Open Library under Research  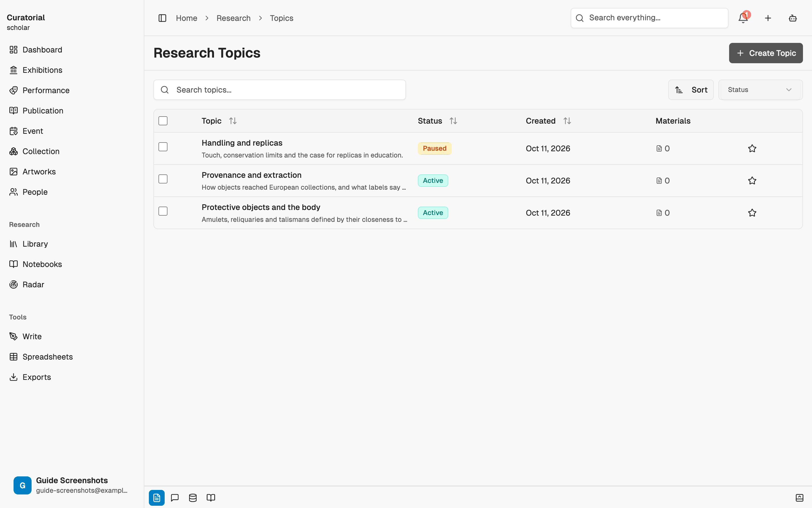click(72, 244)
